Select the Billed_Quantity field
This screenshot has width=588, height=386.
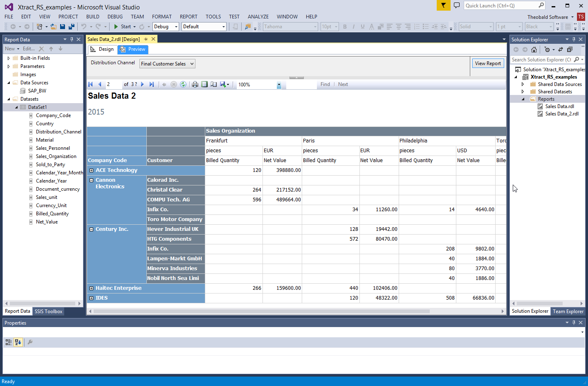tap(52, 214)
